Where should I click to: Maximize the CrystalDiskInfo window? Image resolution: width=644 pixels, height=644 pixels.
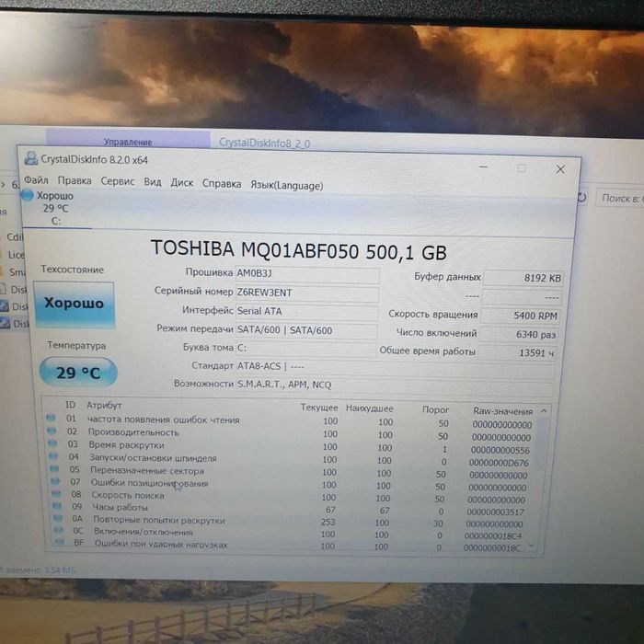pyautogui.click(x=522, y=168)
